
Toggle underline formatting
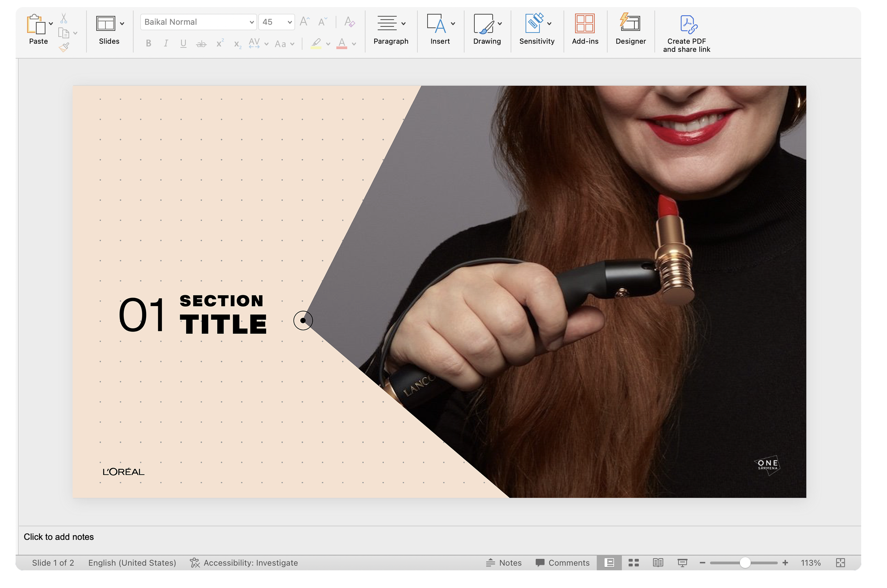(183, 44)
